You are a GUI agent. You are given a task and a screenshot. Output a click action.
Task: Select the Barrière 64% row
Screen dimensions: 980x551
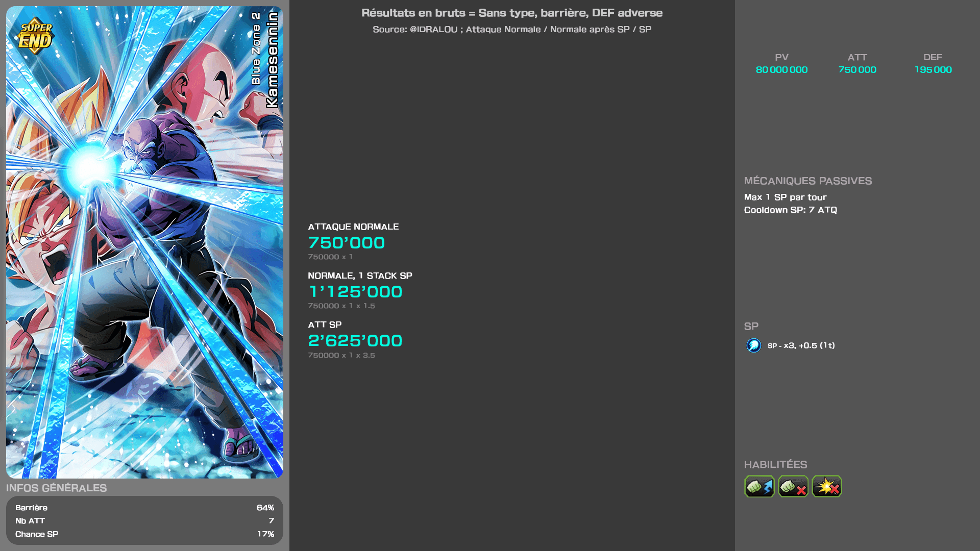pyautogui.click(x=144, y=508)
